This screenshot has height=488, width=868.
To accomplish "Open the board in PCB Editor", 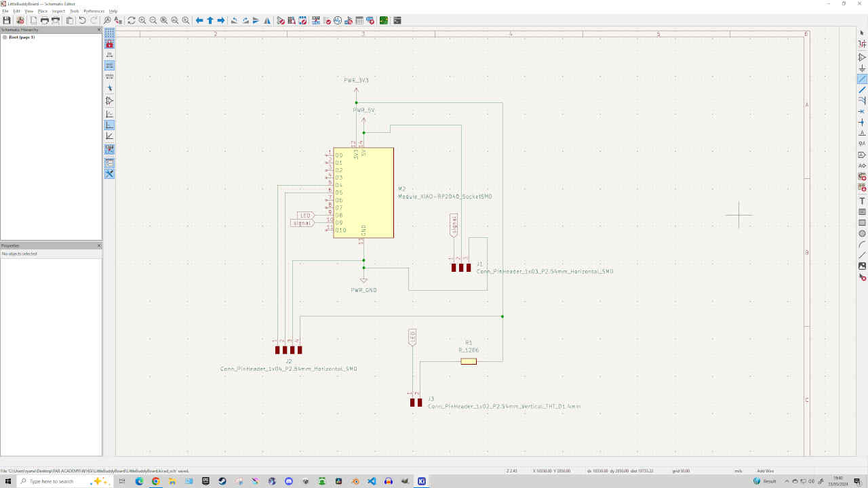I will coord(384,20).
